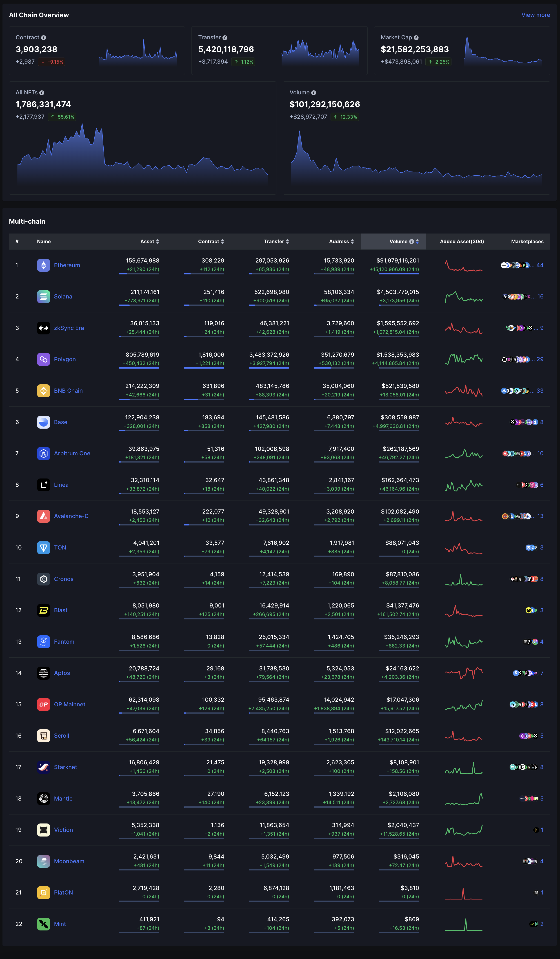Click the 55.61% All NFTs change badge

click(62, 117)
